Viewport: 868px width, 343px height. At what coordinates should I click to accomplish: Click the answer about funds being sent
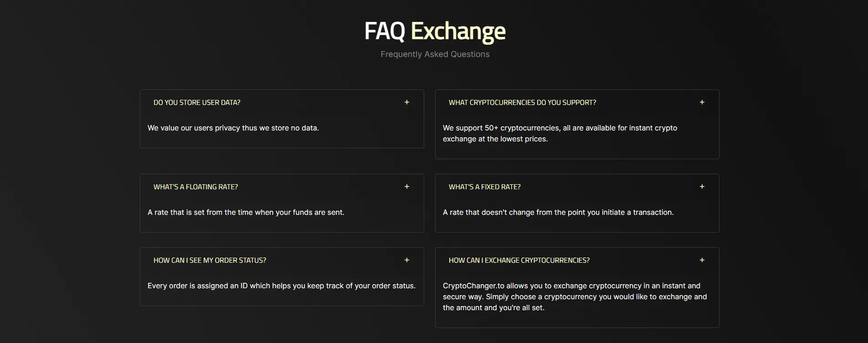246,213
